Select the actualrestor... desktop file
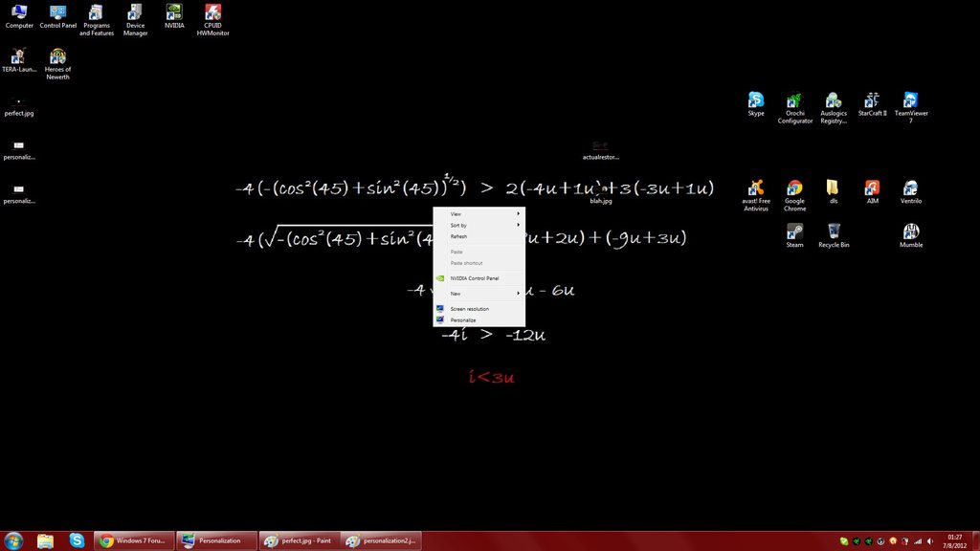Viewport: 980px width, 551px height. pos(601,150)
